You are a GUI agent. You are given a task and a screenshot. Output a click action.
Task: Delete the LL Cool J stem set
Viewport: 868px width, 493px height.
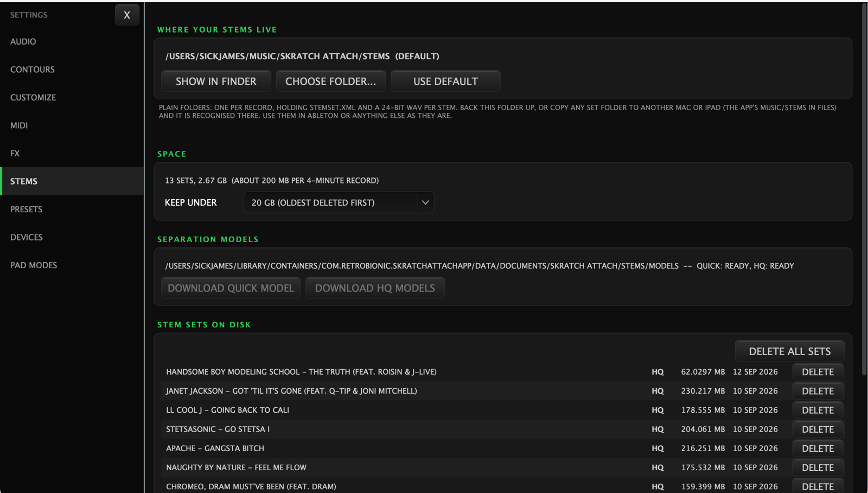click(818, 410)
